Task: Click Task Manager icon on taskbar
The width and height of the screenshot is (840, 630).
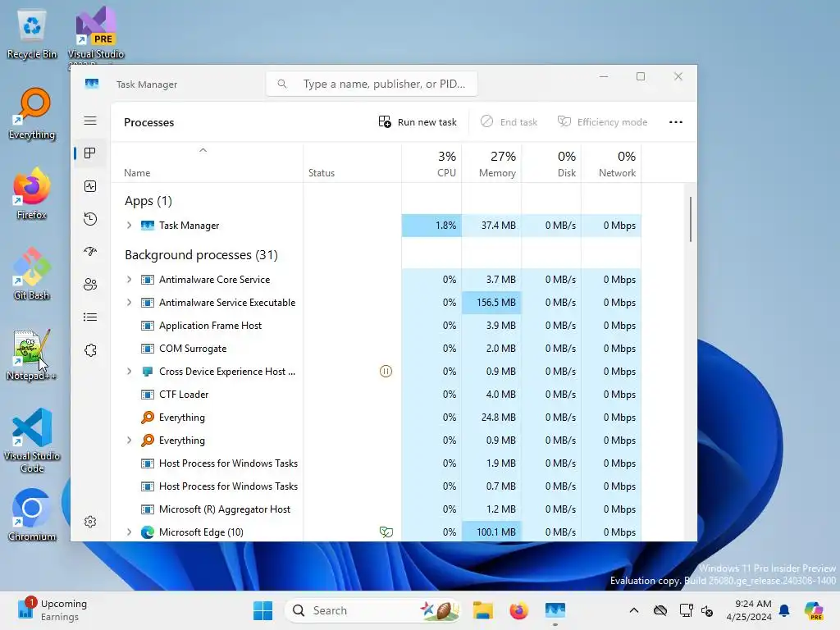Action: coord(555,610)
